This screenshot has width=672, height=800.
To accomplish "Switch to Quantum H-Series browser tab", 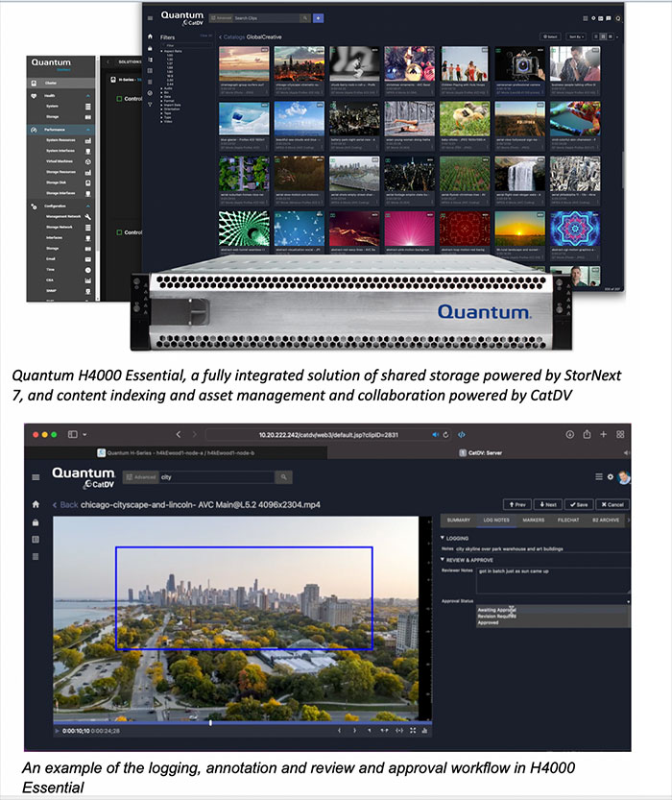I will (x=176, y=452).
